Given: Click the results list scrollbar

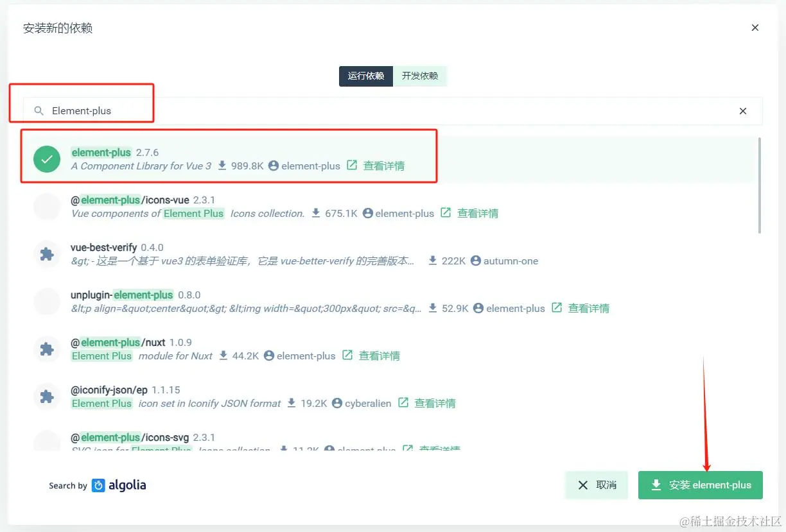Looking at the screenshot, I should coord(760,185).
